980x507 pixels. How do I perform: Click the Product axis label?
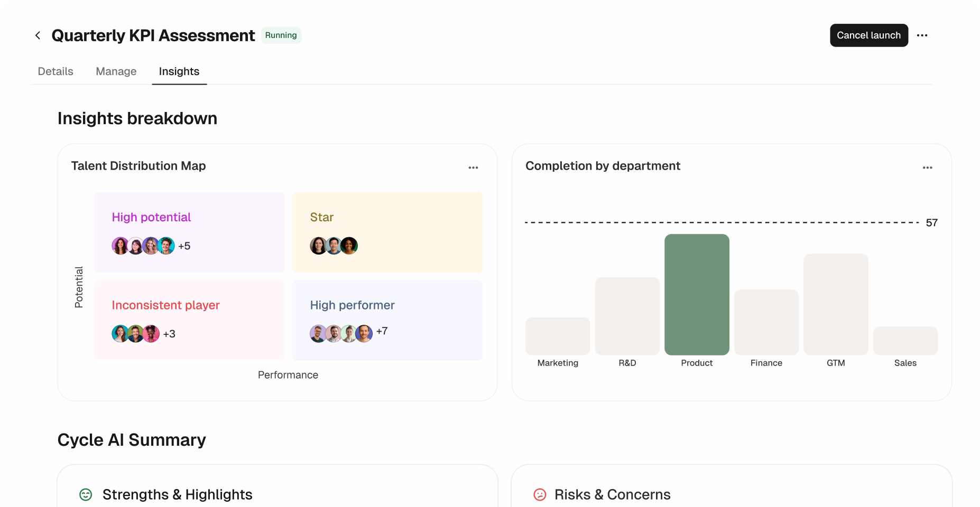[697, 363]
